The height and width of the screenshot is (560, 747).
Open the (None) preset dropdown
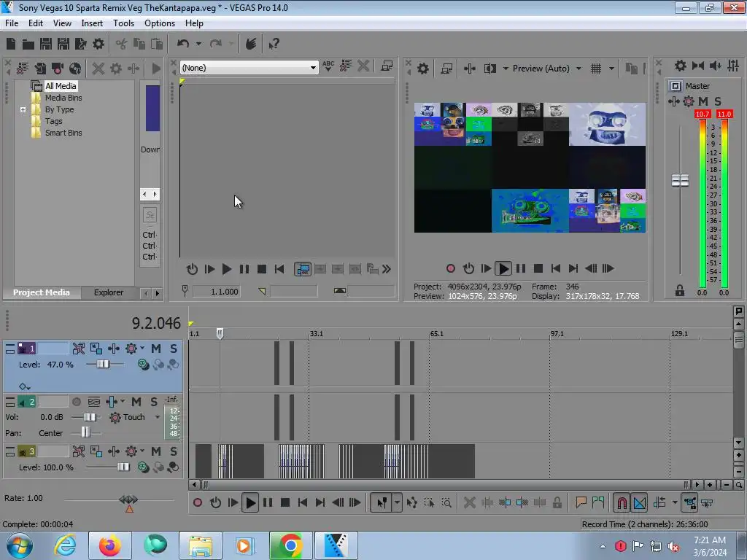pyautogui.click(x=313, y=68)
